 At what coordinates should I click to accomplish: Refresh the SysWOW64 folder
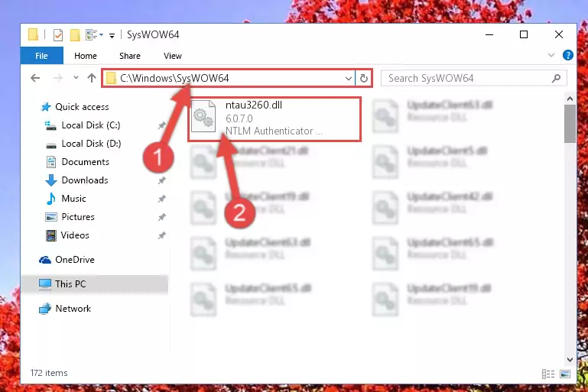tap(363, 79)
